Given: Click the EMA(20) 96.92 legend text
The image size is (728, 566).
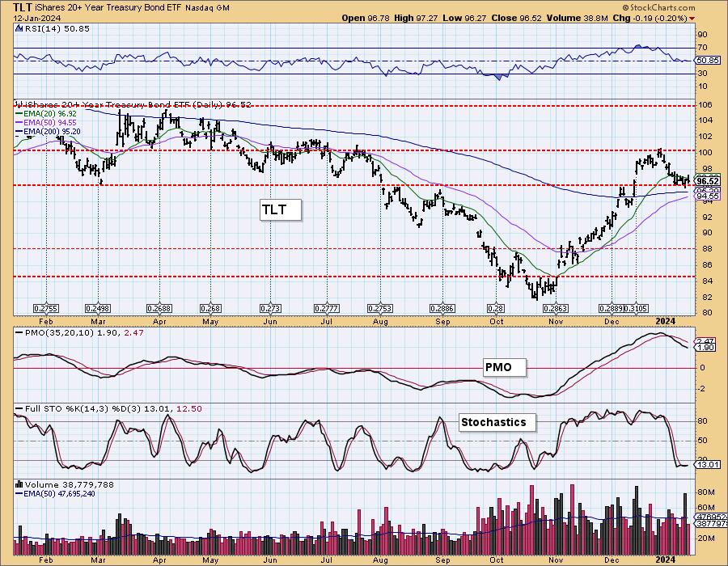Looking at the screenshot, I should click(51, 113).
